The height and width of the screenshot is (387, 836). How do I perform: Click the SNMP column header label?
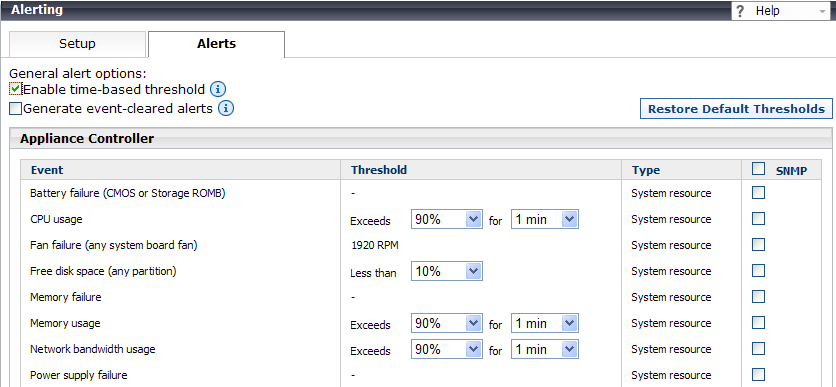tap(792, 171)
